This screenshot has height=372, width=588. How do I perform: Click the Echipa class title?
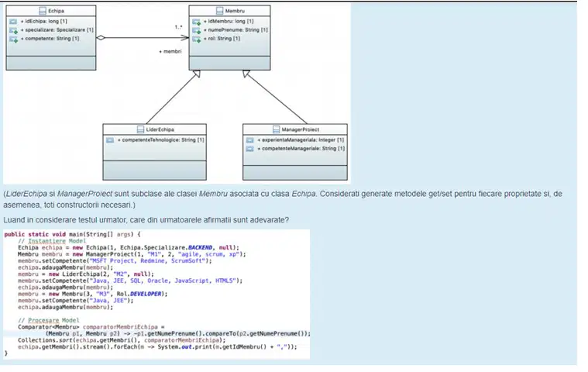[56, 11]
